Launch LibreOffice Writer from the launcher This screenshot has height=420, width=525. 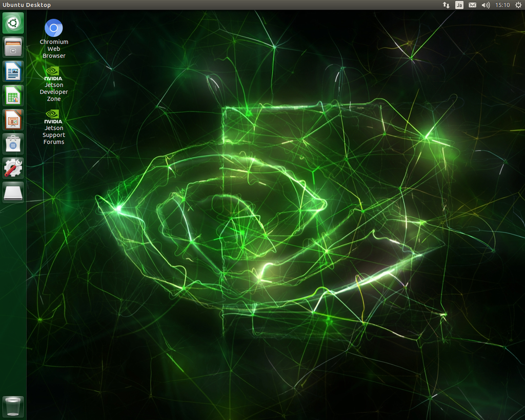pyautogui.click(x=13, y=71)
